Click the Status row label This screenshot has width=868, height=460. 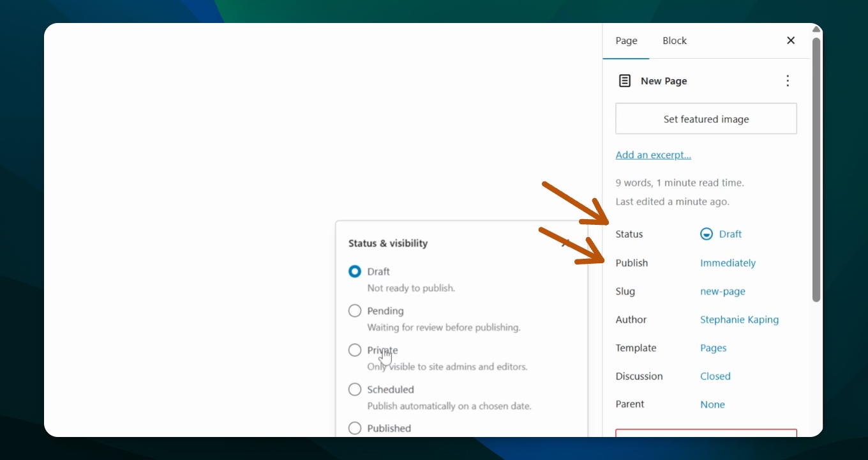(629, 234)
